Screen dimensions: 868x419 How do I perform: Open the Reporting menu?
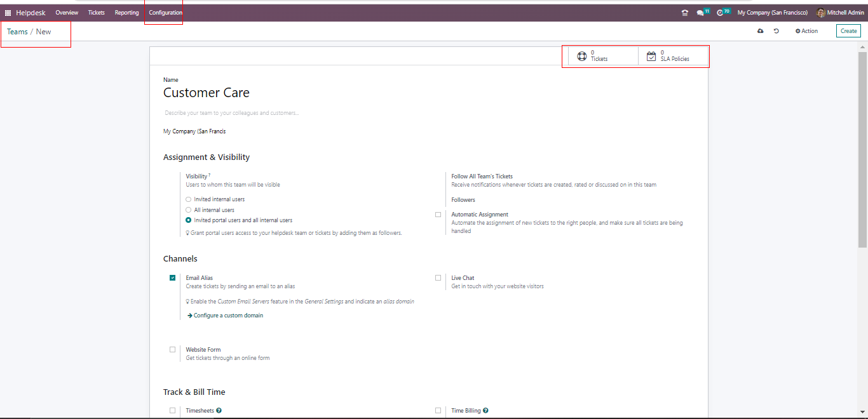(126, 13)
